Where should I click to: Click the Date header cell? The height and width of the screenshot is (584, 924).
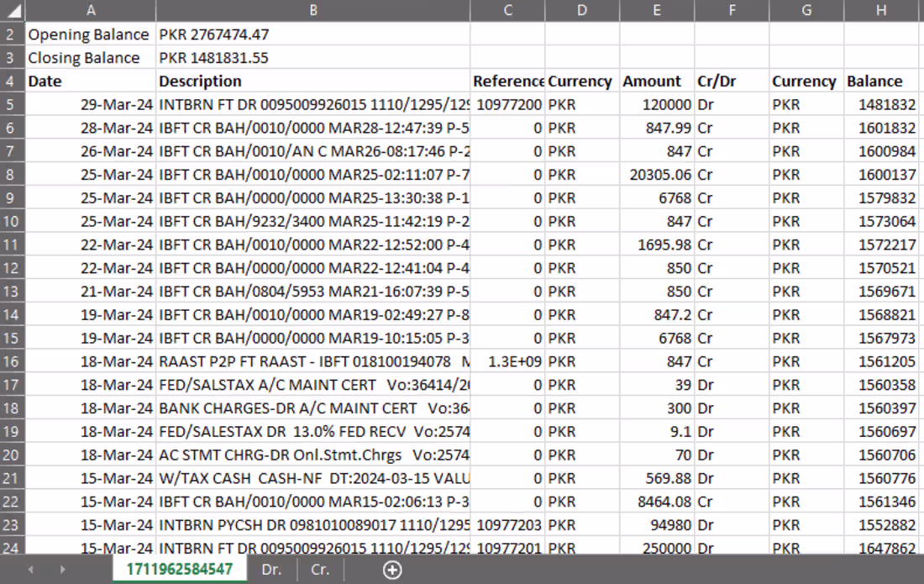tap(89, 81)
